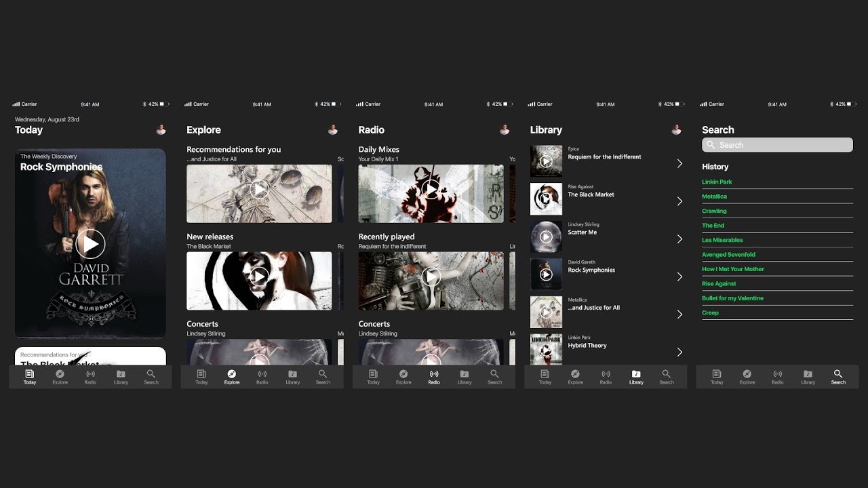
Task: Switch to Search from the Library screen tab bar
Action: 667,377
